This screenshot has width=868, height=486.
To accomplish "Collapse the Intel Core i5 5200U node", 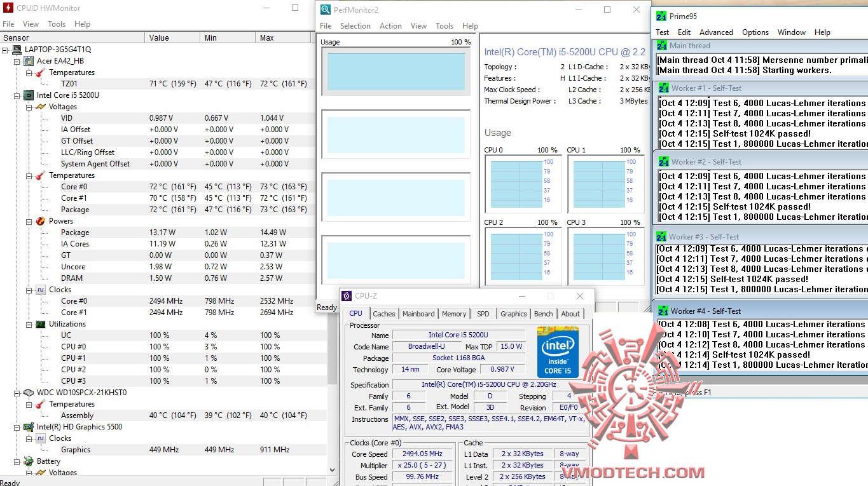I will [x=17, y=95].
